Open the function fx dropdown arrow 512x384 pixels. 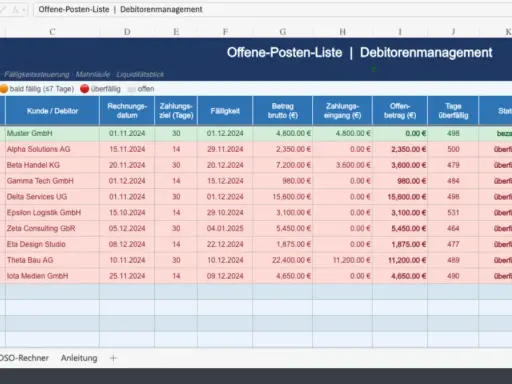click(x=24, y=10)
